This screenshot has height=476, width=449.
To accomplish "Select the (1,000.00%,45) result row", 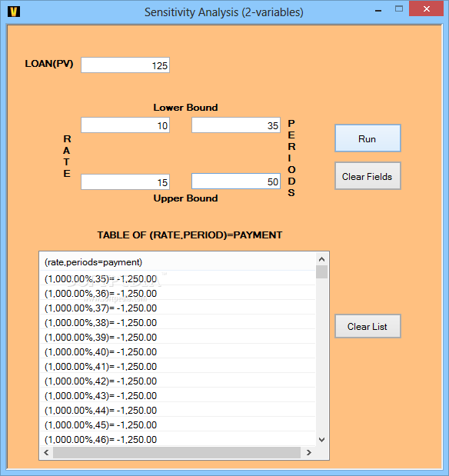I will (178, 424).
